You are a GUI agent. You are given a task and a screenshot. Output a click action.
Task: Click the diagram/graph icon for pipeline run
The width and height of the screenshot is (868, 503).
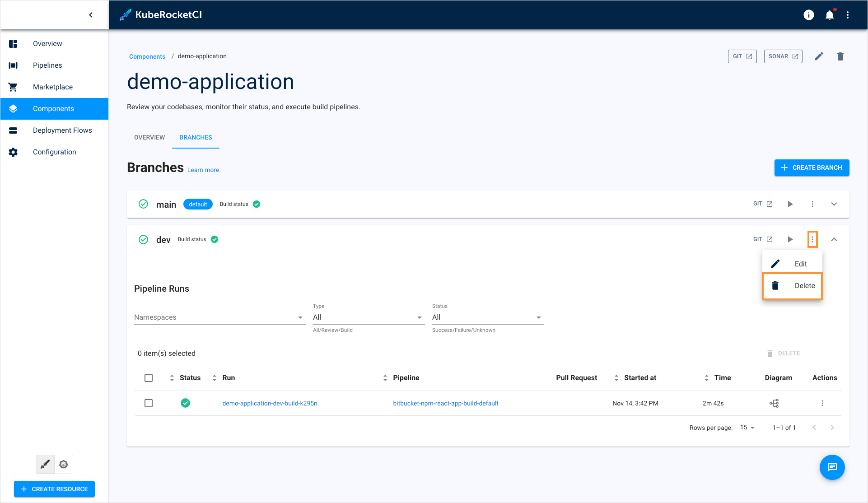(x=774, y=403)
